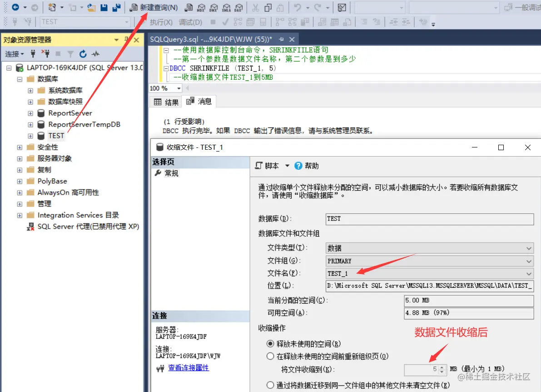Click the undo icon

tap(298, 7)
